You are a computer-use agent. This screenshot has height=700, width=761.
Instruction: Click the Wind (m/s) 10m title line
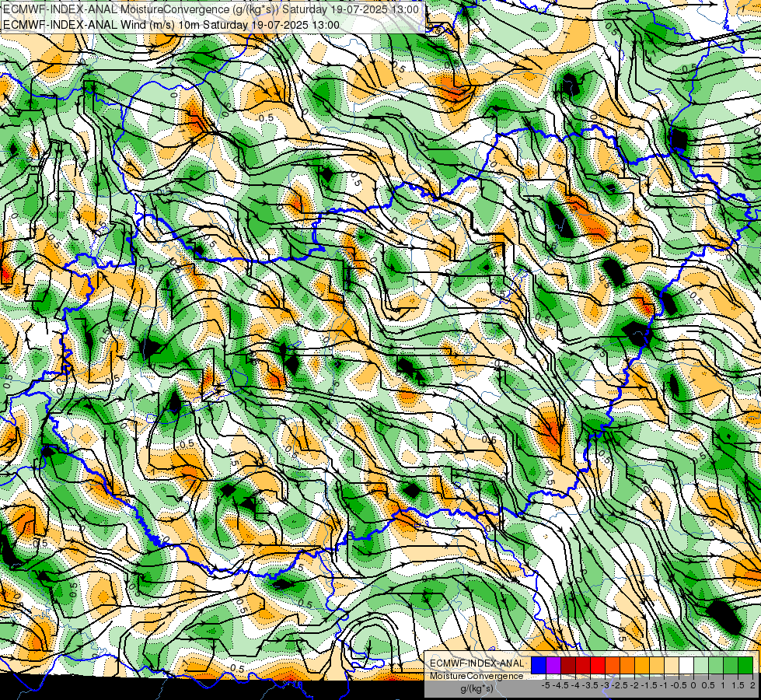[171, 24]
